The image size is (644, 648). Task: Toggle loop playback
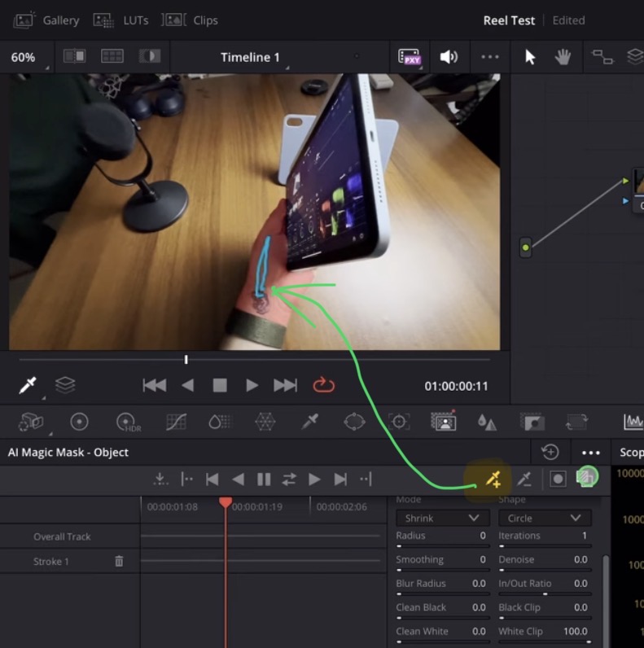(x=323, y=385)
